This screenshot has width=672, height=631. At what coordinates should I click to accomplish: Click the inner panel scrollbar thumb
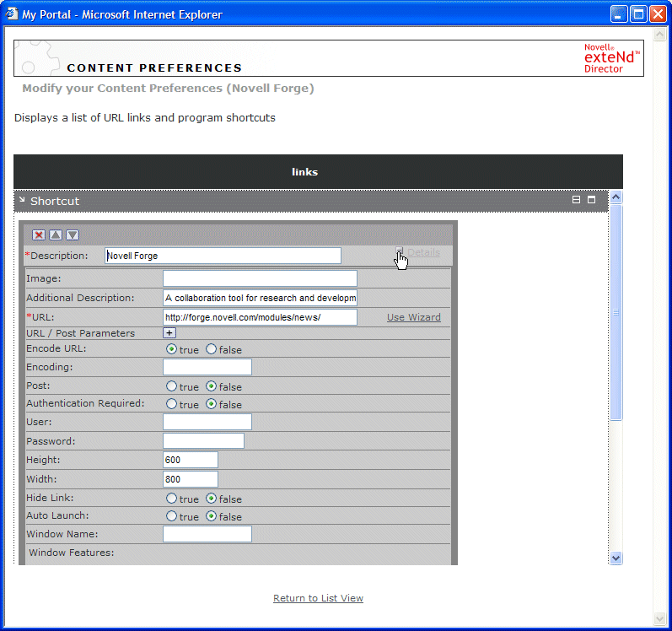tap(616, 312)
